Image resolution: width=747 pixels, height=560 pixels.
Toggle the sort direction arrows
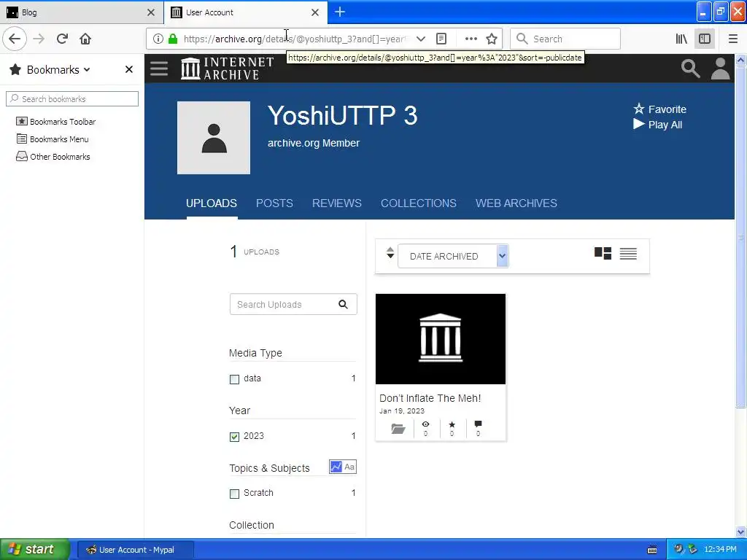pyautogui.click(x=390, y=253)
